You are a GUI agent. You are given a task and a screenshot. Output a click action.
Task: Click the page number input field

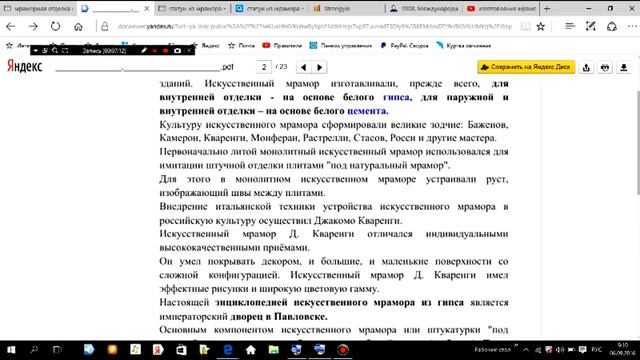point(264,67)
